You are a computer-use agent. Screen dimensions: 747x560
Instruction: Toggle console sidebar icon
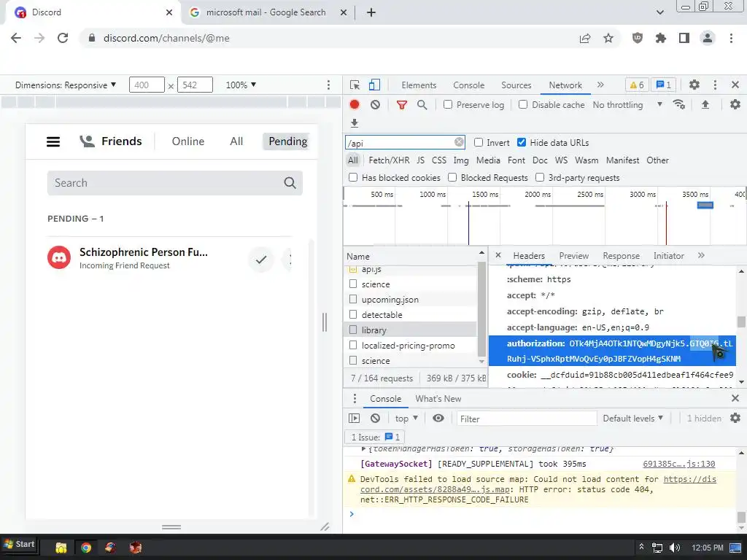click(x=355, y=418)
